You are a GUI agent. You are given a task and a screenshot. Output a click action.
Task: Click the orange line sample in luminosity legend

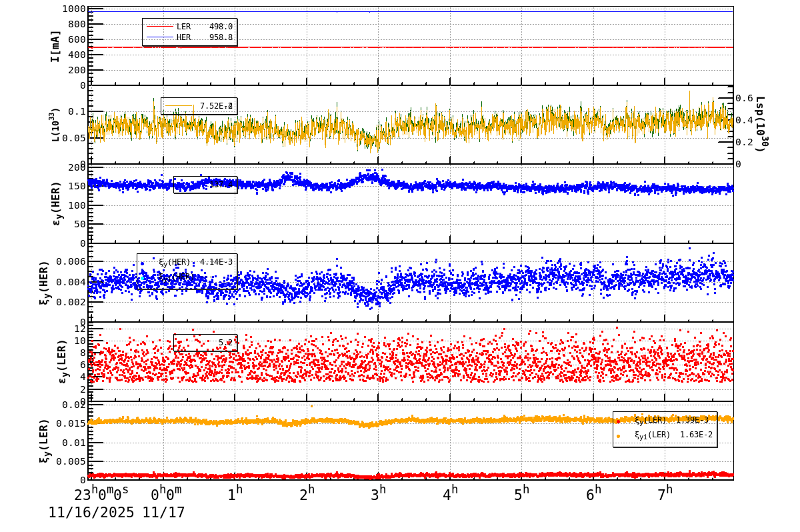click(179, 106)
